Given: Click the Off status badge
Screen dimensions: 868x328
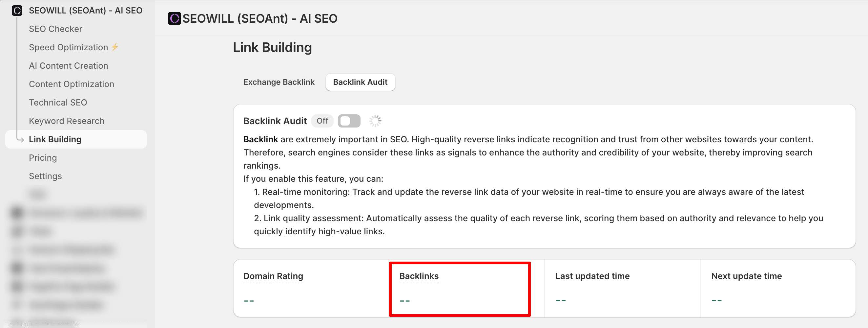Looking at the screenshot, I should [322, 121].
